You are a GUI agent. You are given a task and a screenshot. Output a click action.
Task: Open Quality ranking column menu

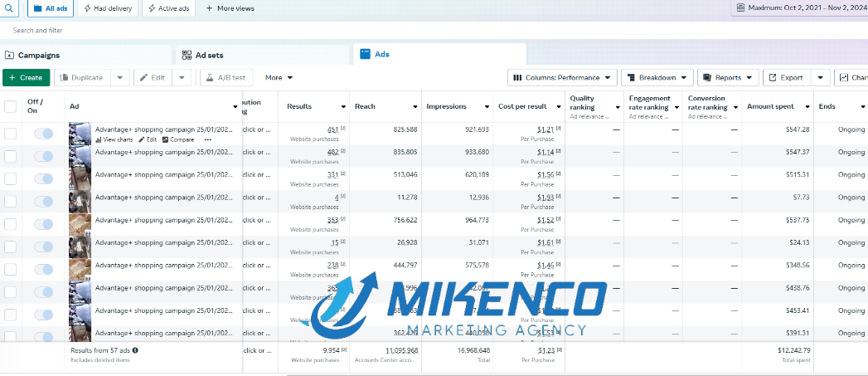click(x=618, y=107)
